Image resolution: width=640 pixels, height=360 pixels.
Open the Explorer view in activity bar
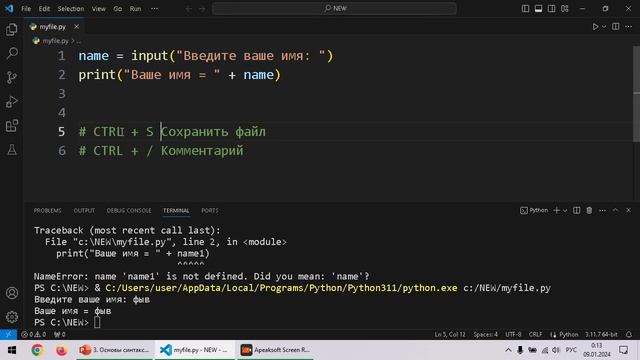(x=12, y=29)
